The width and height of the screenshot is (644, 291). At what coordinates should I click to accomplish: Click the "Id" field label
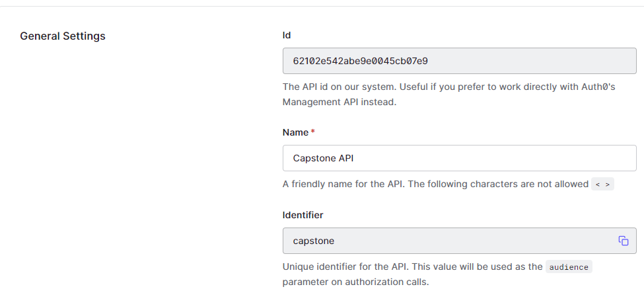click(287, 34)
